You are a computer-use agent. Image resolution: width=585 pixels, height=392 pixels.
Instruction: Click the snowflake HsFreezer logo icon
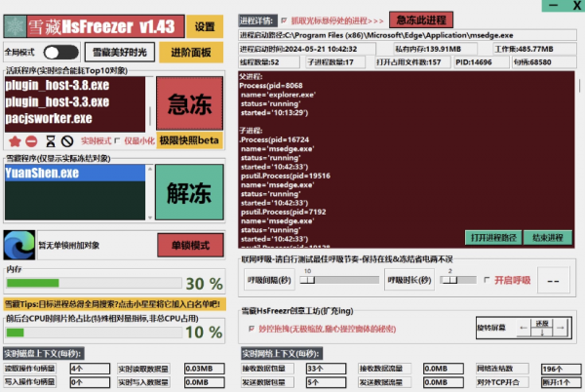point(16,26)
